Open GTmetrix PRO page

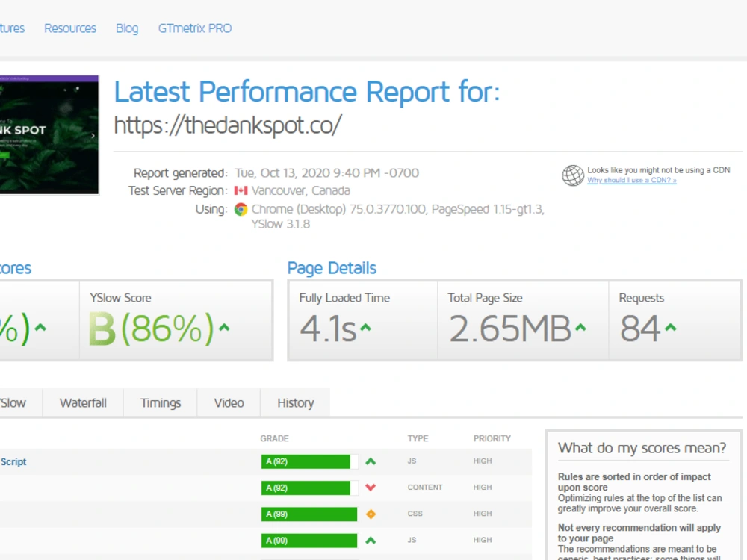(x=195, y=28)
